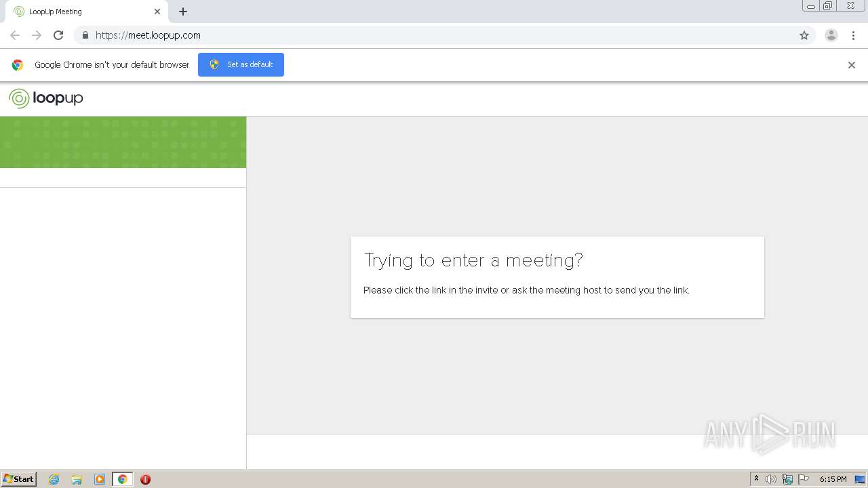
Task: Open the volume speaker tray icon
Action: coord(771,479)
